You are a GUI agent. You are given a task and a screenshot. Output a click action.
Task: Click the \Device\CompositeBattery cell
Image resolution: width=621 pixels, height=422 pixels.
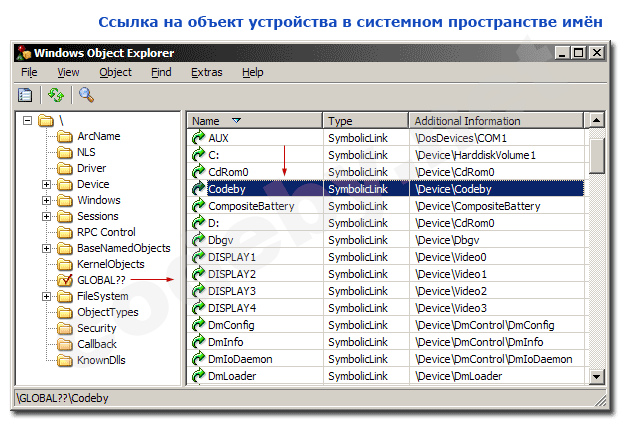[x=478, y=206]
